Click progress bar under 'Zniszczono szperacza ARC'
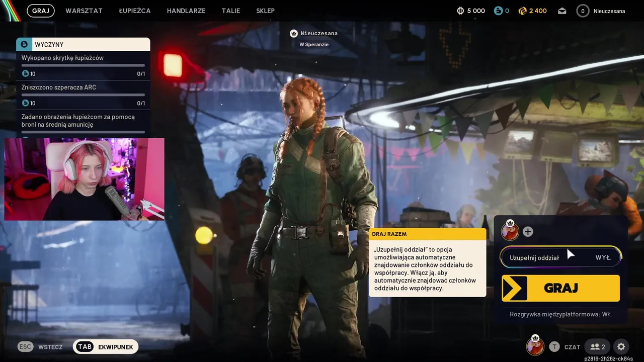The image size is (644, 362). (83, 95)
